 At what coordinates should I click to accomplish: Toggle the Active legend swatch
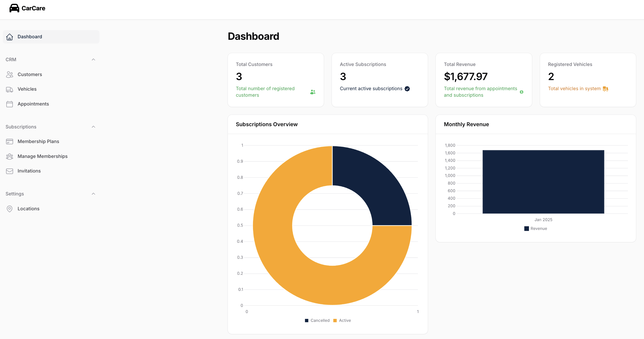click(x=335, y=321)
